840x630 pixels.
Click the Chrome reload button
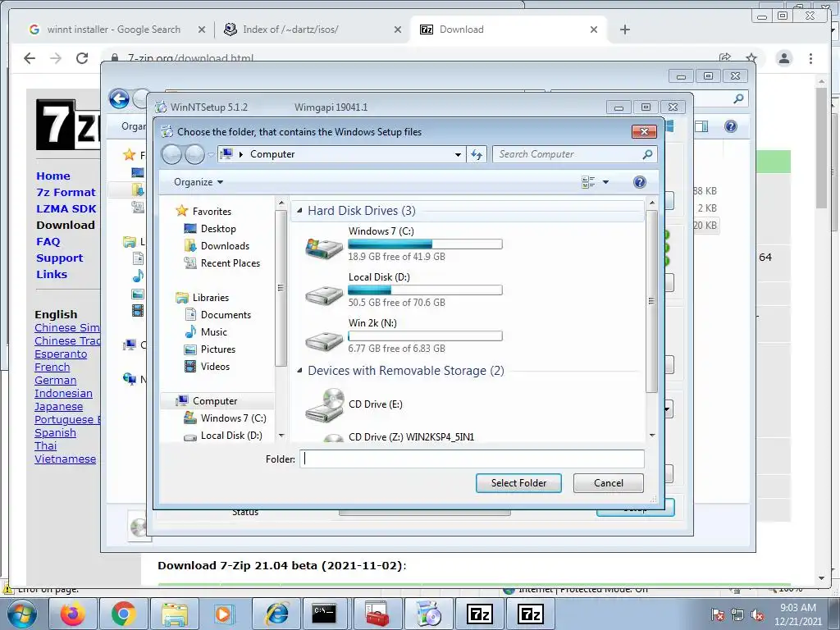click(x=82, y=58)
